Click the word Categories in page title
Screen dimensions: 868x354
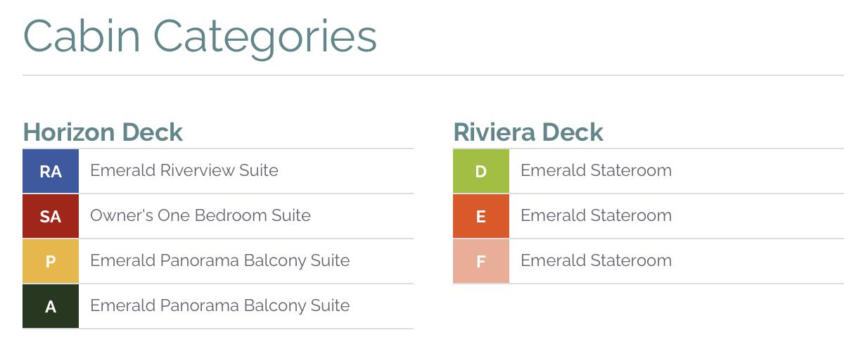coord(265,37)
